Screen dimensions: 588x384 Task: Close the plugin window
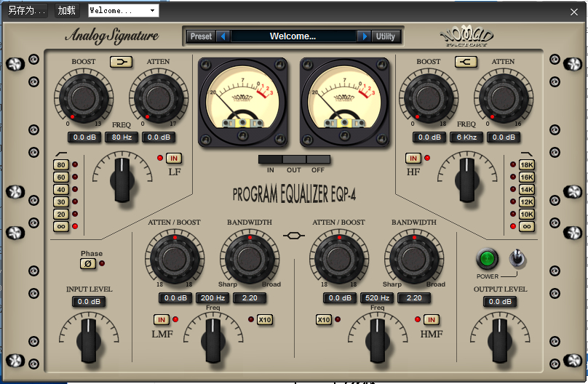pyautogui.click(x=573, y=12)
